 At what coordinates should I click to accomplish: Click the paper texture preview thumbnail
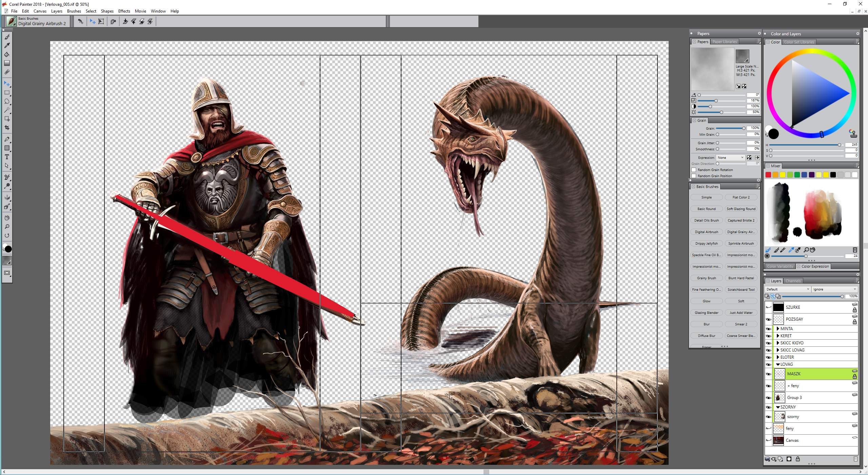click(x=712, y=69)
